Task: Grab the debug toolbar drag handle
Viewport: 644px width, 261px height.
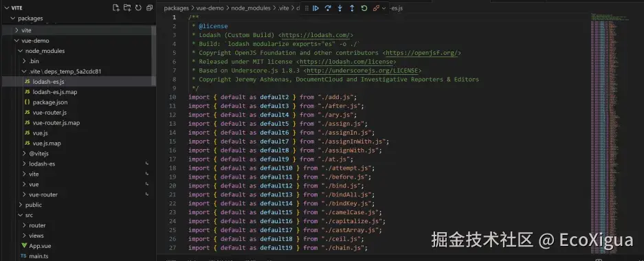Action: pos(307,8)
